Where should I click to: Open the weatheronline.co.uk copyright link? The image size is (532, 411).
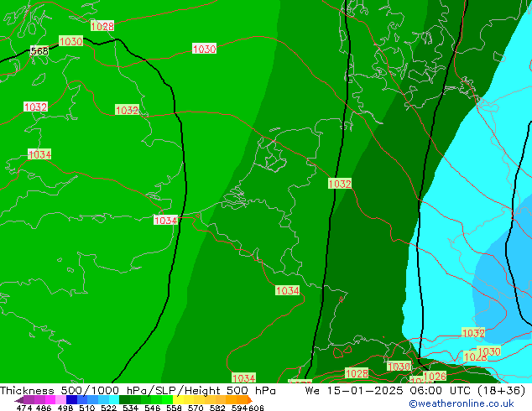462,403
